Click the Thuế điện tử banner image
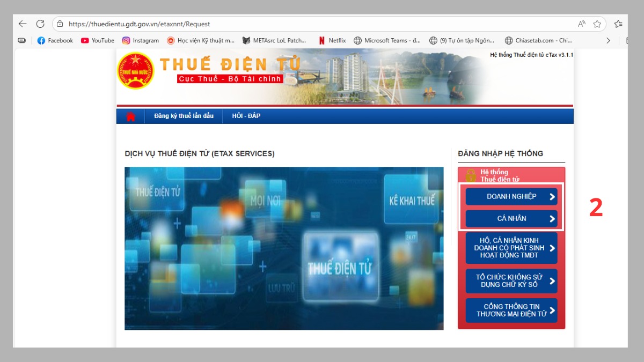 pos(284,248)
